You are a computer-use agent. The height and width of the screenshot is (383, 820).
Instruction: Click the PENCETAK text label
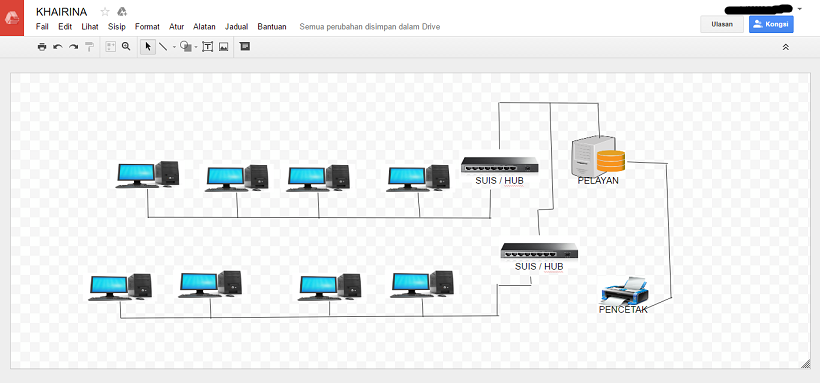click(623, 309)
